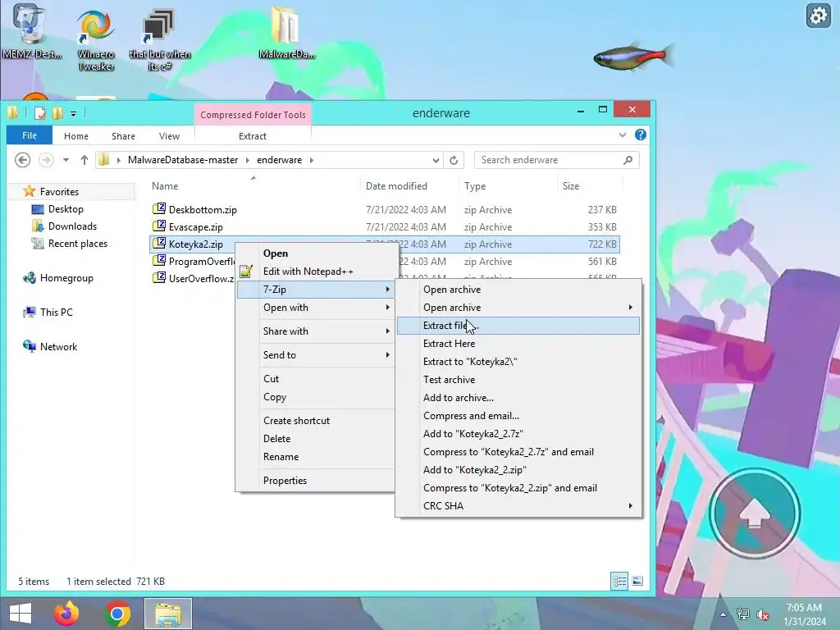Image resolution: width=840 pixels, height=630 pixels.
Task: Click Properties in the context menu
Action: pyautogui.click(x=316, y=481)
